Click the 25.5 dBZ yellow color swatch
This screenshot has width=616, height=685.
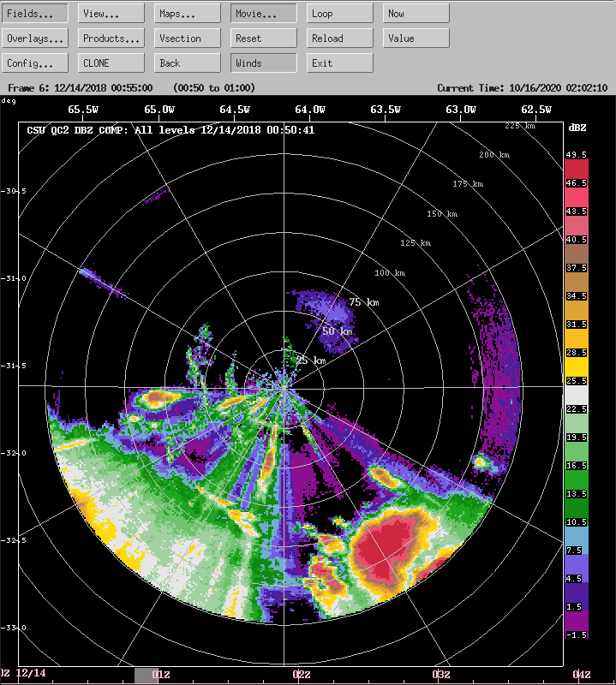coord(576,368)
